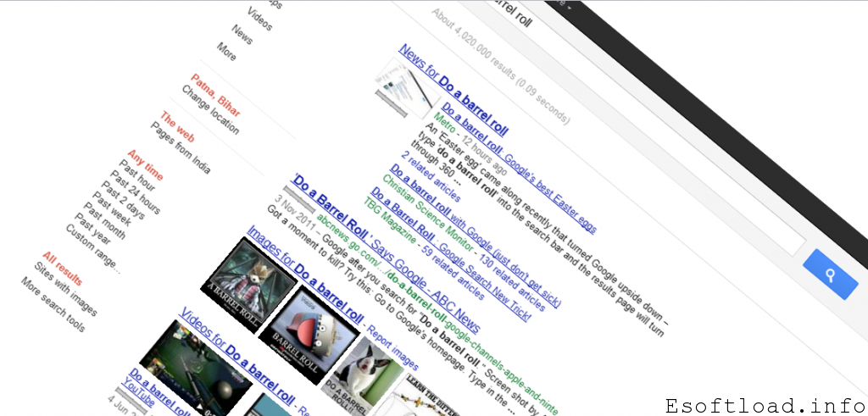Click the Christian Science Monitor source text
This screenshot has height=416, width=868.
point(428,213)
